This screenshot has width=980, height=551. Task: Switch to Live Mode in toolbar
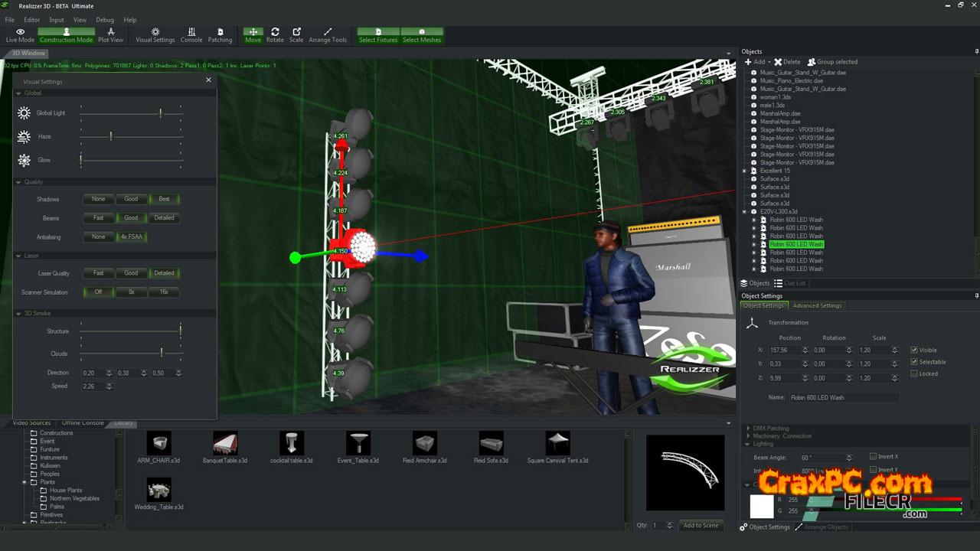pos(20,35)
